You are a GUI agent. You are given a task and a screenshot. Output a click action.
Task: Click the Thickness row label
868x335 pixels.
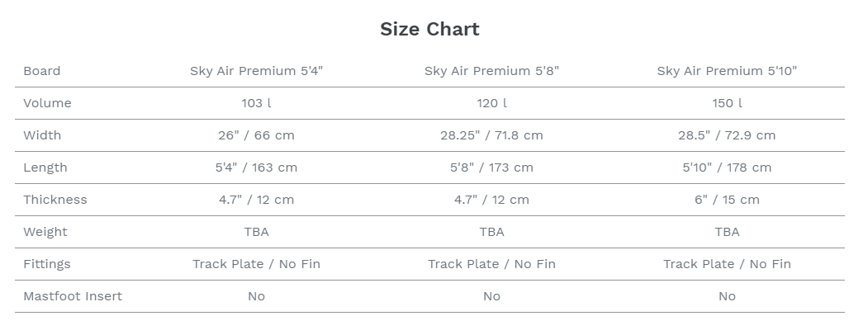[x=55, y=200]
